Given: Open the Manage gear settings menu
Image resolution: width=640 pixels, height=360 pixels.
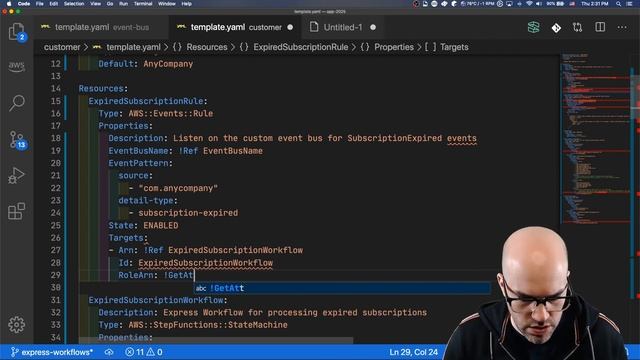Looking at the screenshot, I should tap(16, 324).
